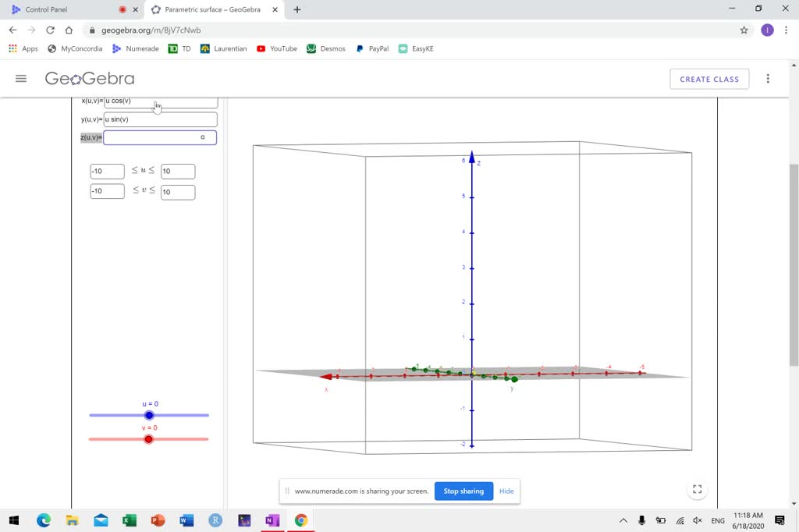
Task: Unmute the system volume
Action: pos(697,520)
